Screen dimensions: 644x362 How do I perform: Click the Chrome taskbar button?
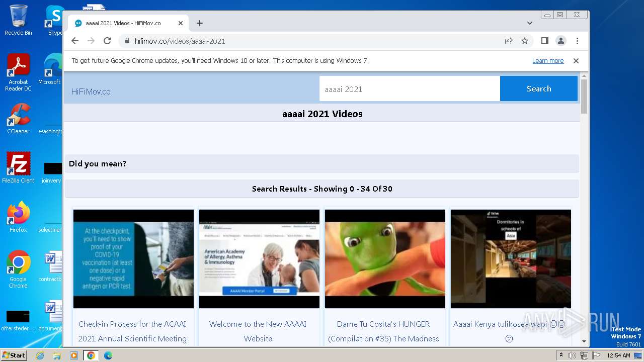click(91, 355)
